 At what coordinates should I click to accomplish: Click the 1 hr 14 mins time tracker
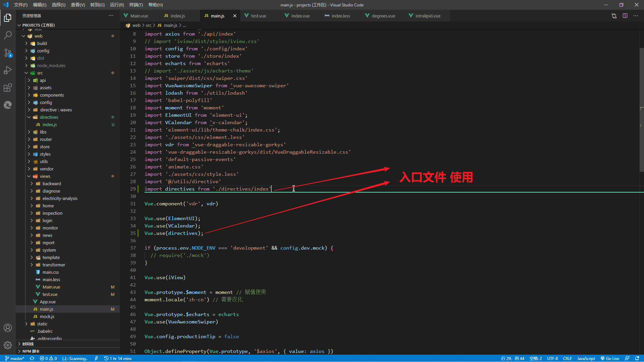tap(118, 358)
